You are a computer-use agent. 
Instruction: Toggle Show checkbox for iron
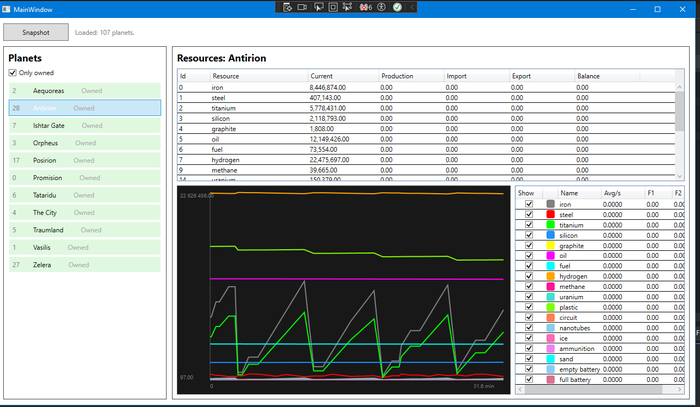[x=529, y=204]
